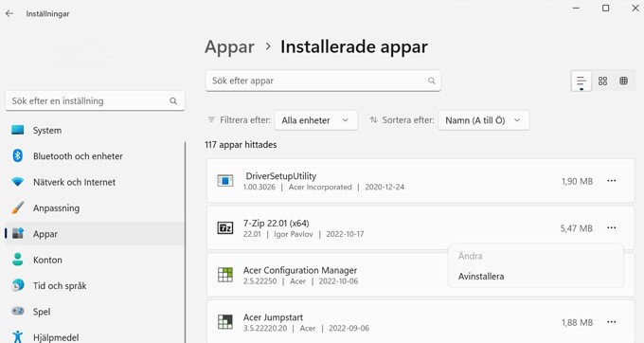Open the System settings category
The width and height of the screenshot is (644, 343).
pyautogui.click(x=95, y=130)
